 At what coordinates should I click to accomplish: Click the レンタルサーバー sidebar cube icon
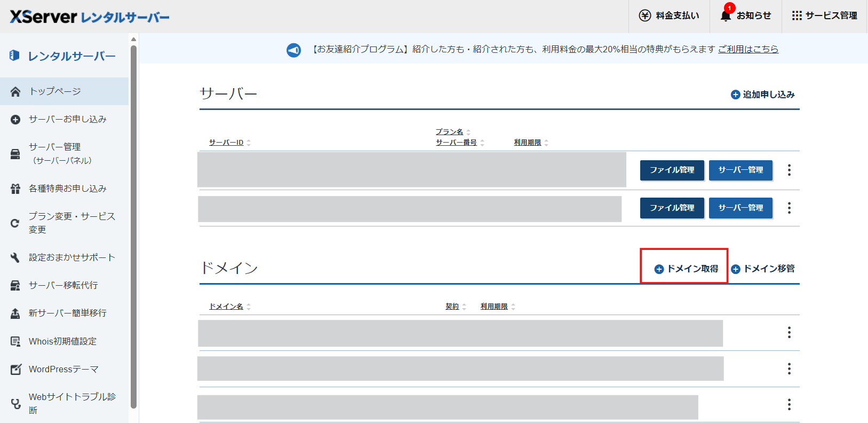coord(14,55)
